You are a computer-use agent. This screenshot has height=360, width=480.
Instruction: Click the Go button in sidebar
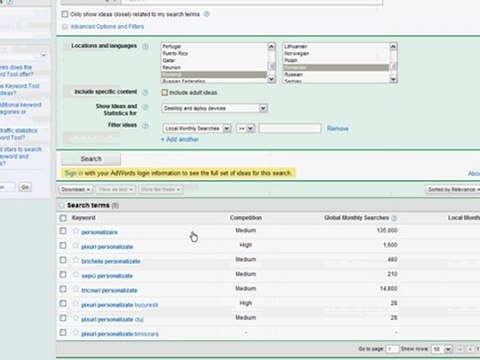(25, 187)
